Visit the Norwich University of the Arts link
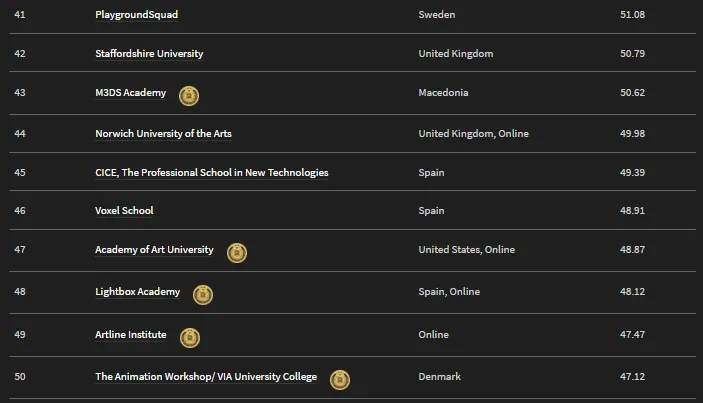Image resolution: width=703 pixels, height=403 pixels. coord(163,134)
